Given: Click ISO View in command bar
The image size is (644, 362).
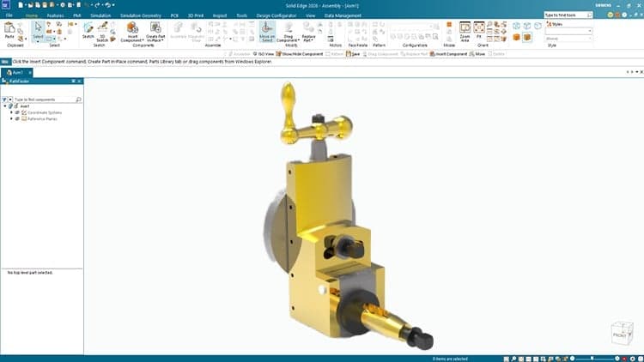Looking at the screenshot, I should coord(263,54).
